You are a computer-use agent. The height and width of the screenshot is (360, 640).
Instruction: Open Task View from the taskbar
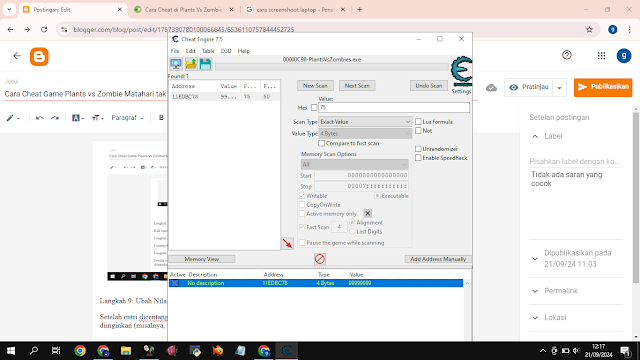point(56,351)
